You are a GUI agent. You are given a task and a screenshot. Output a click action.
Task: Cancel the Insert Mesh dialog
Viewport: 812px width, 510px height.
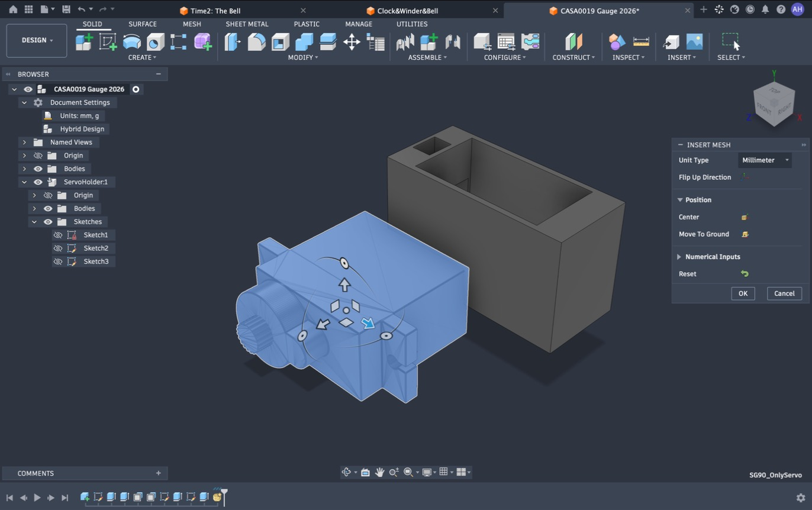click(x=784, y=293)
